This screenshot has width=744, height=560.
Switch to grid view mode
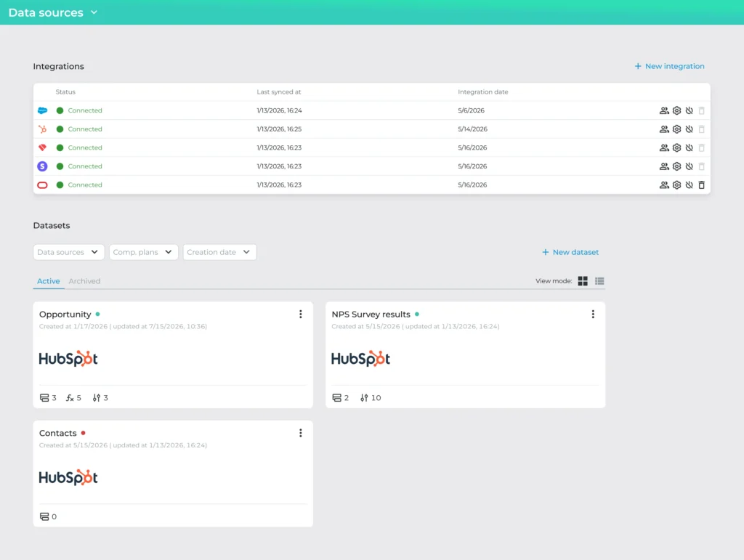coord(583,281)
